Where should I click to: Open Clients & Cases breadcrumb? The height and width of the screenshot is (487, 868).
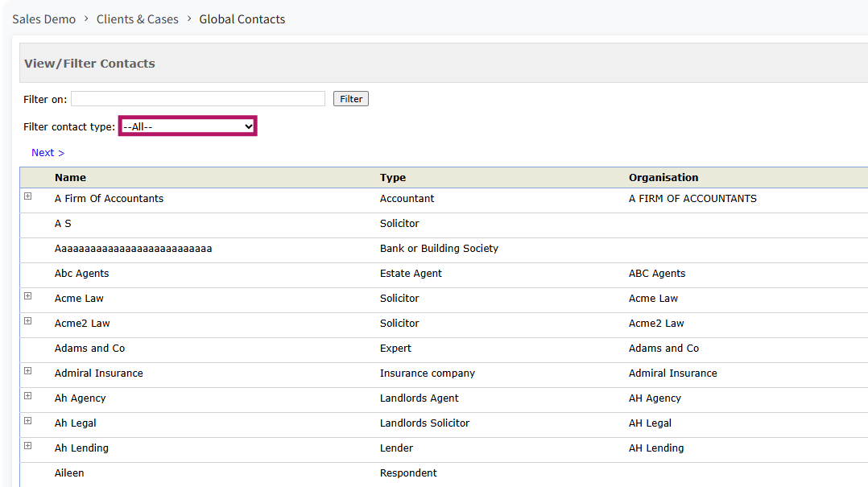coord(137,19)
